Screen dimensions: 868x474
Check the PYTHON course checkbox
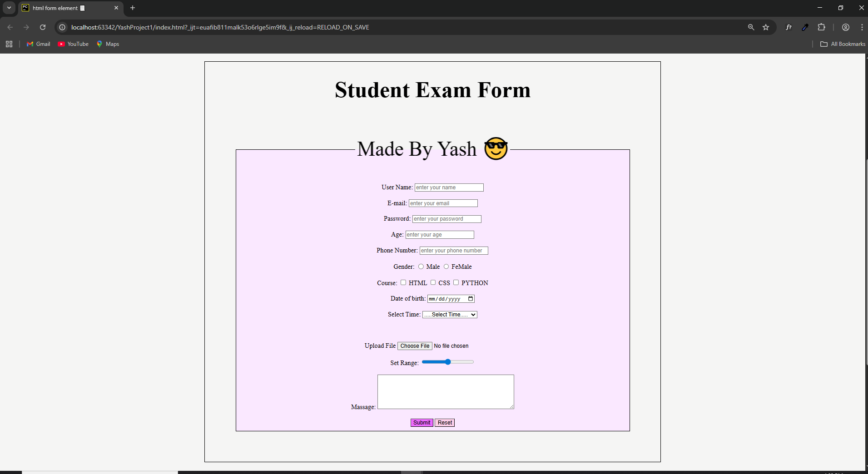pos(456,282)
